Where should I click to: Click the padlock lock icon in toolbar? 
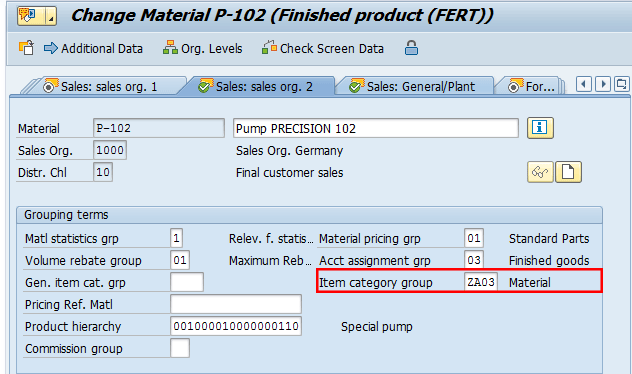411,48
